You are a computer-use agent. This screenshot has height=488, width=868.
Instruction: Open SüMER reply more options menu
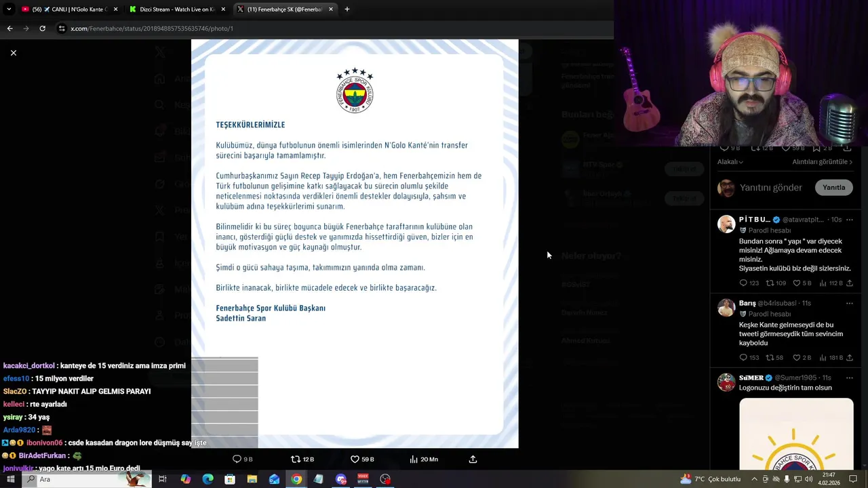pyautogui.click(x=850, y=378)
